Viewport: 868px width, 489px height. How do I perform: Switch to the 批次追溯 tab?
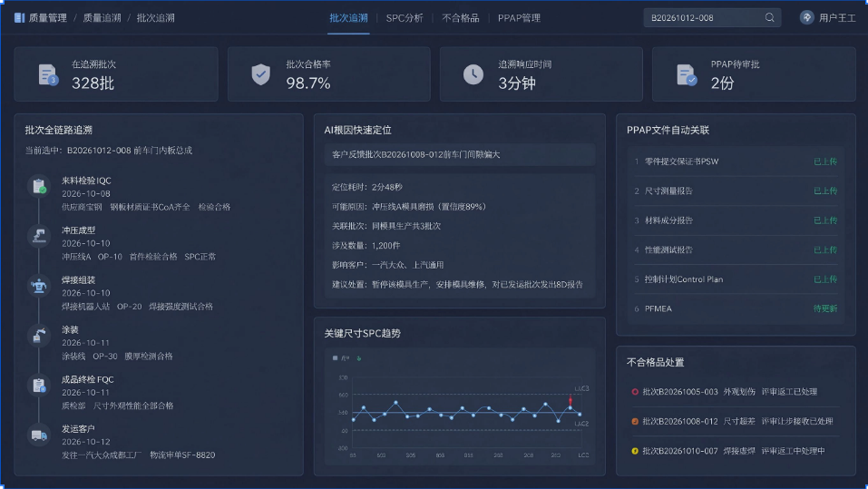coord(349,18)
